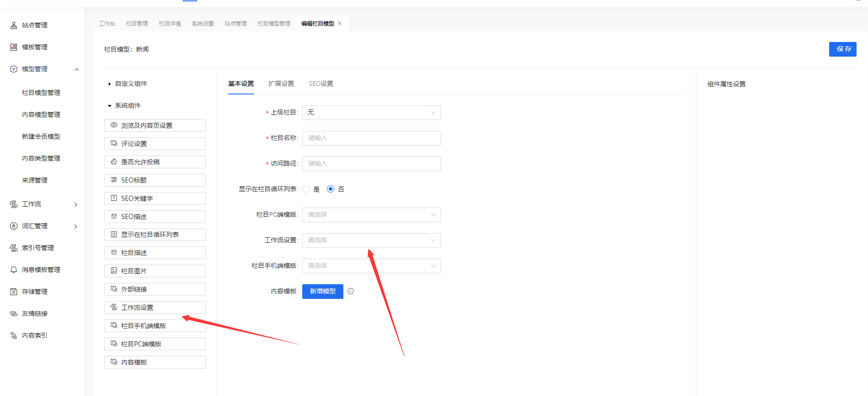Click the 存储管理 sidebar icon
This screenshot has width=868, height=396.
(14, 292)
